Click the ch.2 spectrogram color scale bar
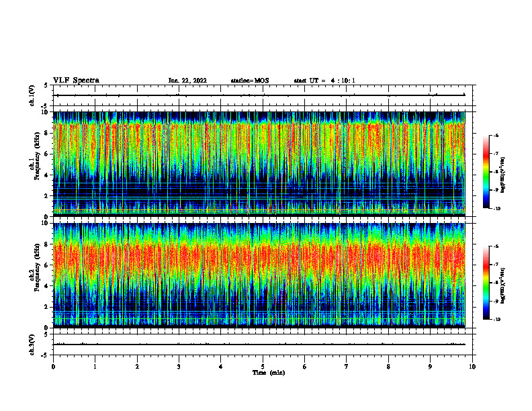Viewport: 532px width, 411px height. tap(486, 283)
